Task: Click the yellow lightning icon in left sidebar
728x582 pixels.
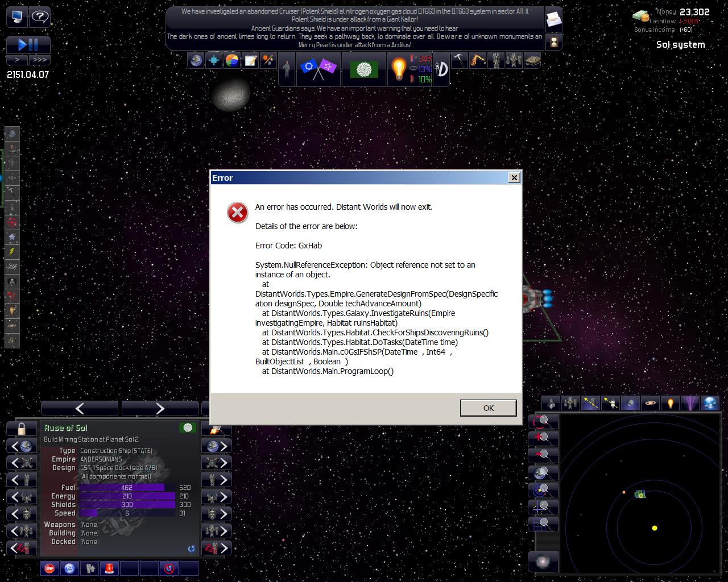Action: click(x=13, y=252)
